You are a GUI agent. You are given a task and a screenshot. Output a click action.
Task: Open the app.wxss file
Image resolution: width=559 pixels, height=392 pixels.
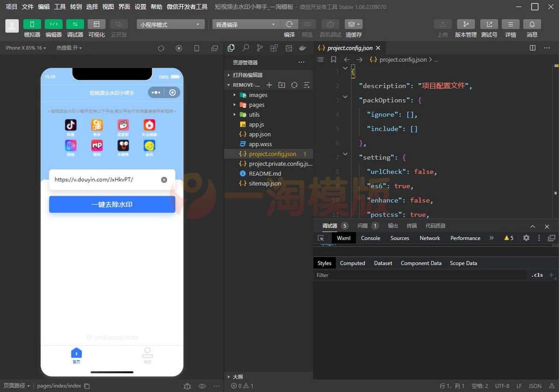[268, 144]
